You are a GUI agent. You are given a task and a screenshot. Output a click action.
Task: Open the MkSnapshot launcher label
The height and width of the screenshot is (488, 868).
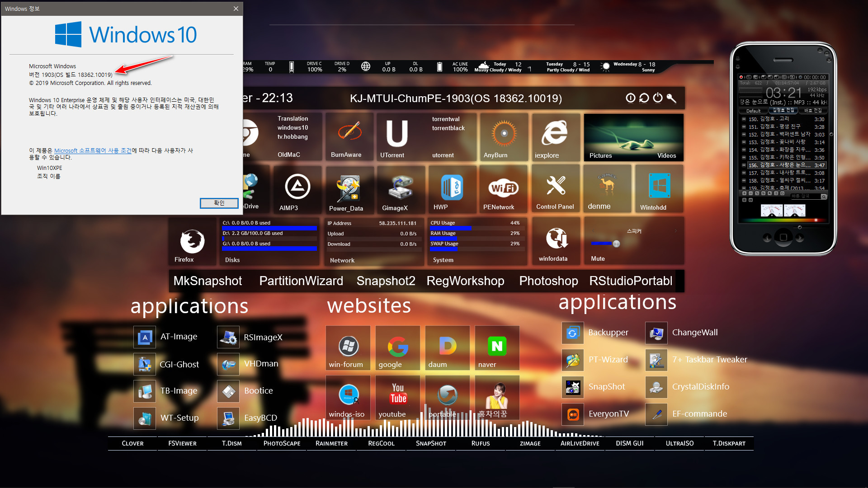pyautogui.click(x=208, y=281)
